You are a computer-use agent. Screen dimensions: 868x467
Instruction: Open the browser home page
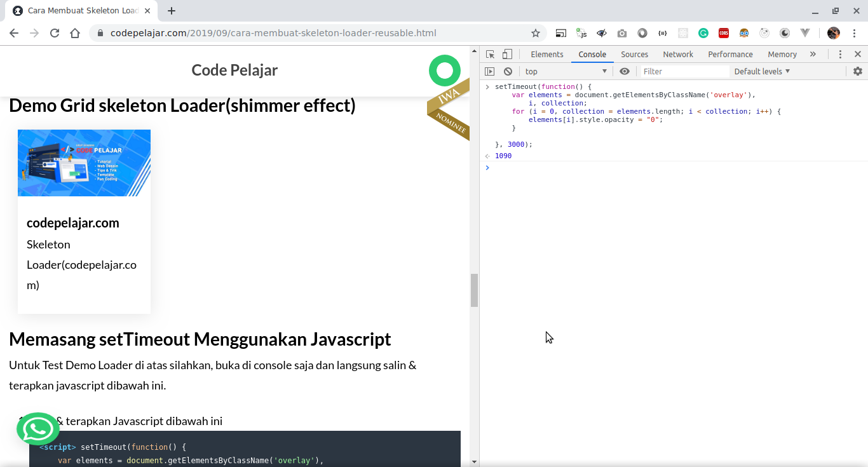click(x=75, y=33)
